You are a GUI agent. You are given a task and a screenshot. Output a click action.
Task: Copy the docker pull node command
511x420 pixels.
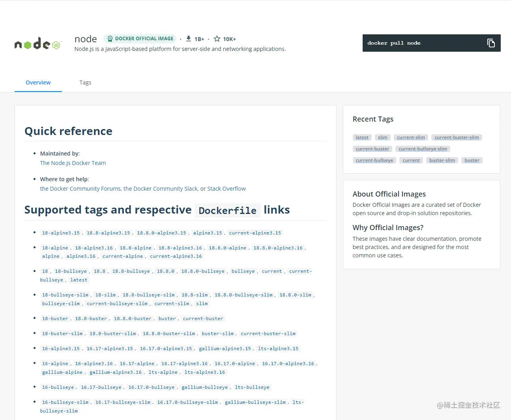pyautogui.click(x=491, y=43)
